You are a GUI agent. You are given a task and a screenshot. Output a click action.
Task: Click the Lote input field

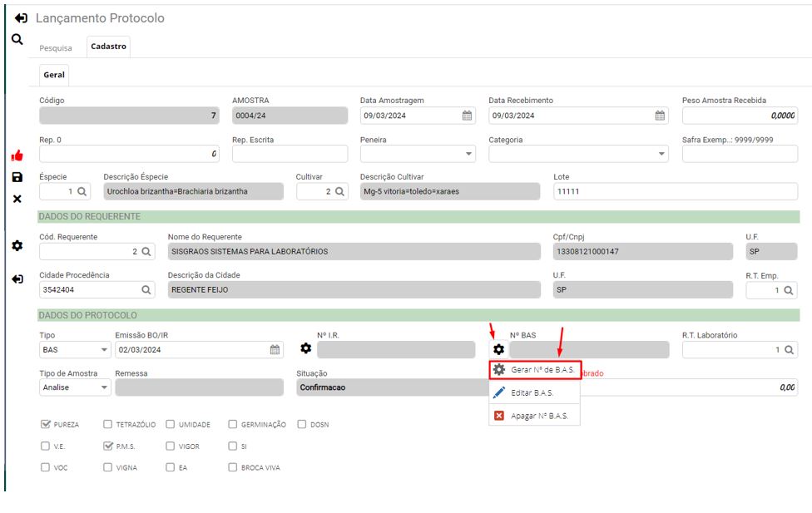coord(674,191)
